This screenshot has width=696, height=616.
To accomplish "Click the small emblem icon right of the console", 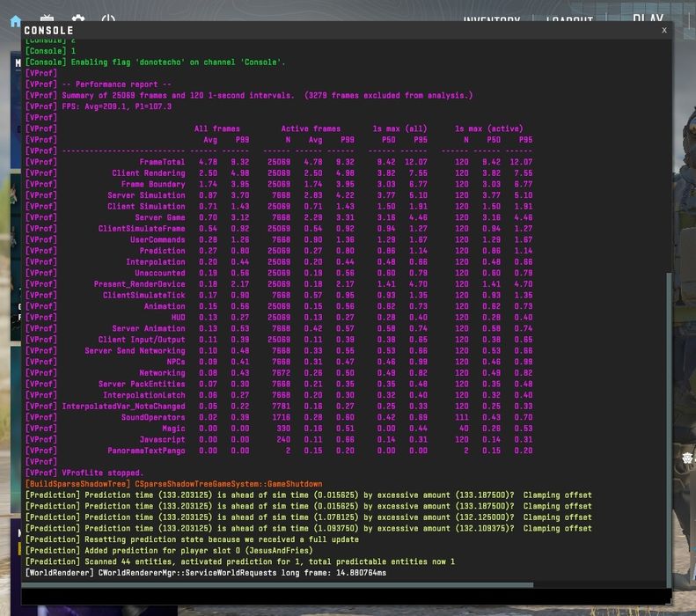I will [x=687, y=458].
